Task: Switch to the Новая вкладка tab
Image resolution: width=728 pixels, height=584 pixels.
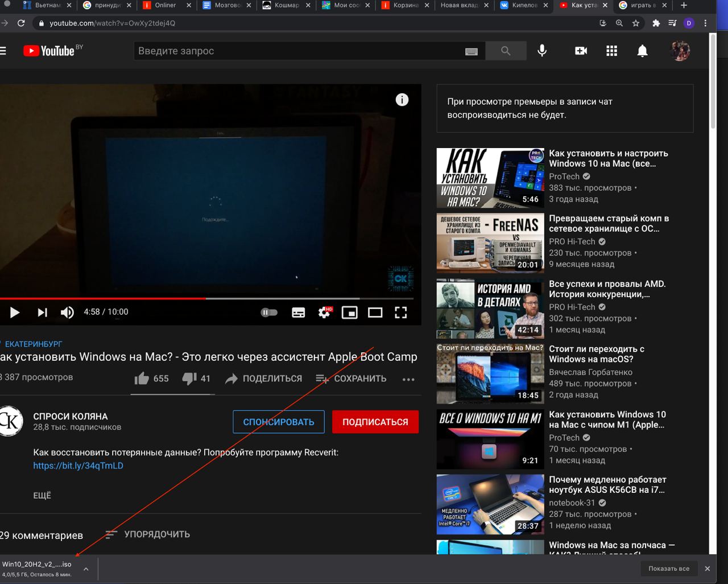Action: coord(464,5)
